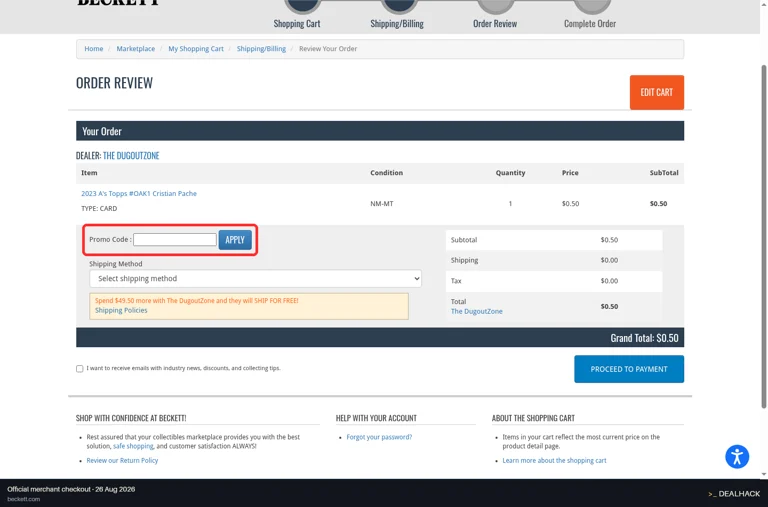768x507 pixels.
Task: Click the Shopping Cart step label
Action: click(x=297, y=24)
